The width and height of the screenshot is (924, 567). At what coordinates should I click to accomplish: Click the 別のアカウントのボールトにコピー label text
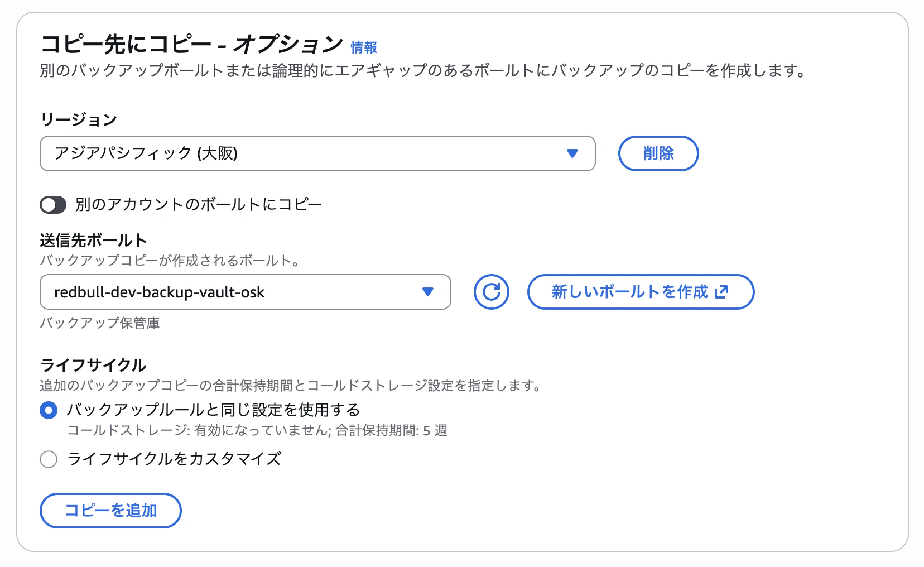tap(199, 205)
